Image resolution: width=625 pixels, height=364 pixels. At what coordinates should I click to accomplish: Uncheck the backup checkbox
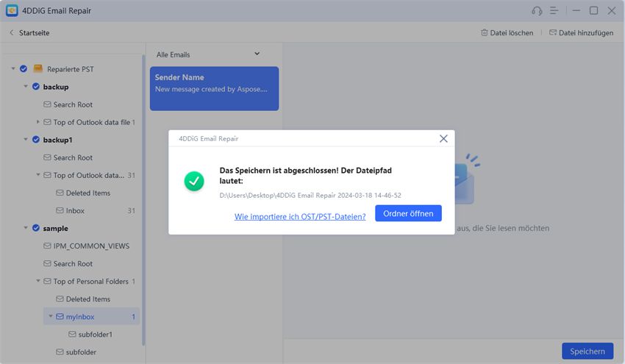point(36,87)
